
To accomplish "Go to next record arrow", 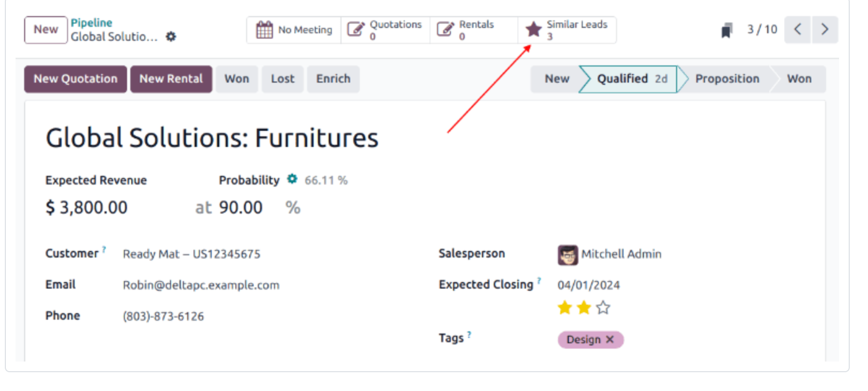I will click(x=825, y=29).
